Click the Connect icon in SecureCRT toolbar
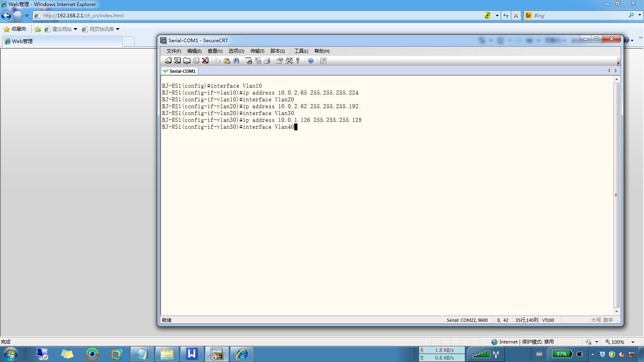Screen dimensions: 644x362 [168, 61]
